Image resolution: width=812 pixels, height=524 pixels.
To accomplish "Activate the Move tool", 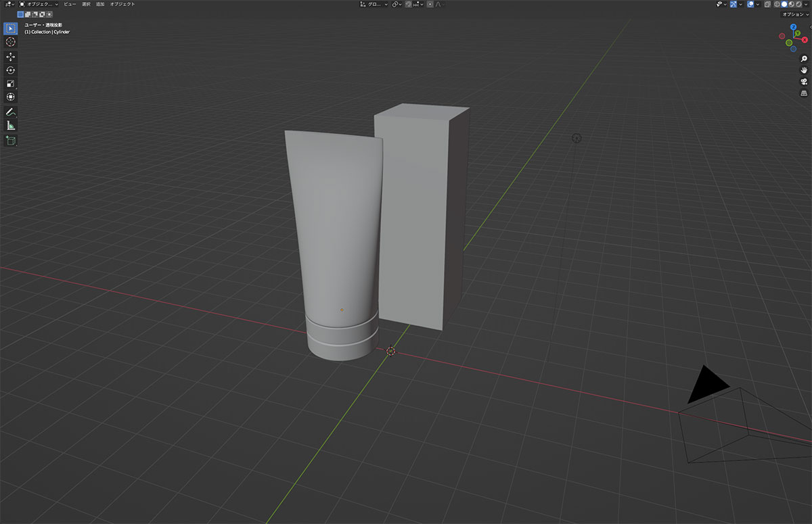I will click(11, 57).
